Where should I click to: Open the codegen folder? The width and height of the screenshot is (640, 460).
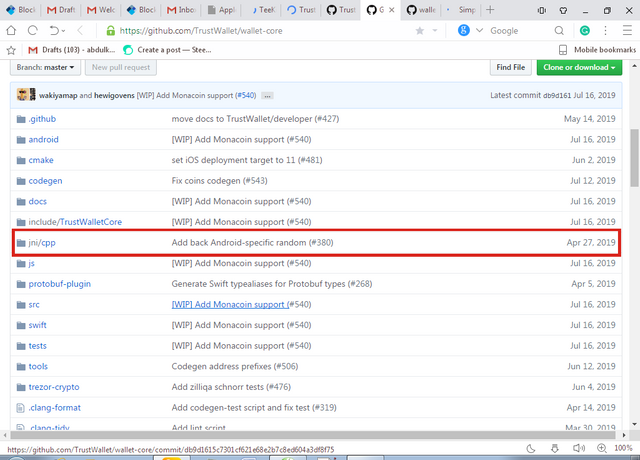click(x=45, y=181)
